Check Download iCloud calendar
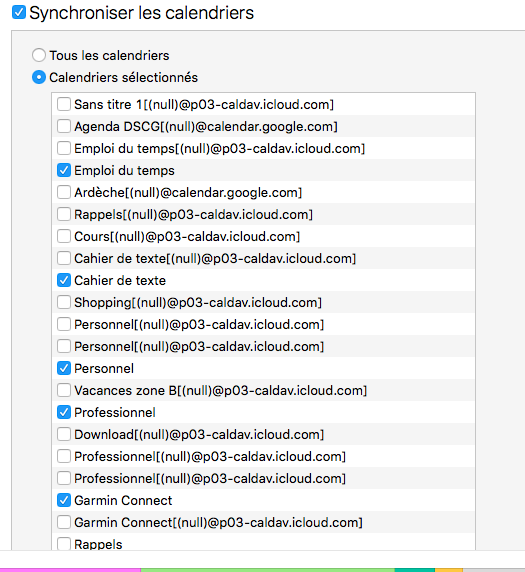Viewport: 525px width, 572px height. click(x=64, y=434)
